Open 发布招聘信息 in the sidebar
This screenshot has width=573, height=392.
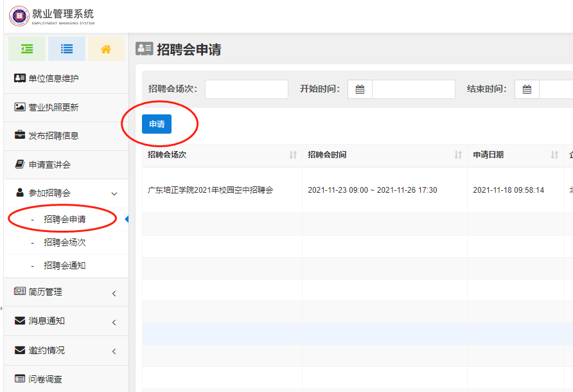[54, 136]
